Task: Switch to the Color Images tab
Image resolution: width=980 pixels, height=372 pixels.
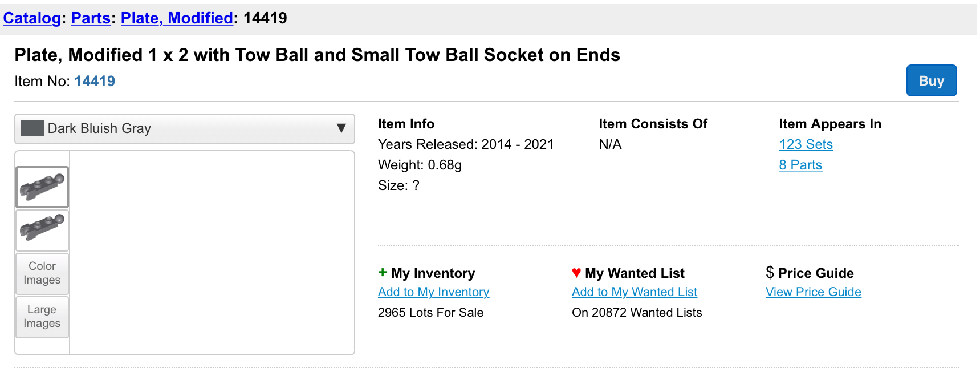Action: point(42,273)
